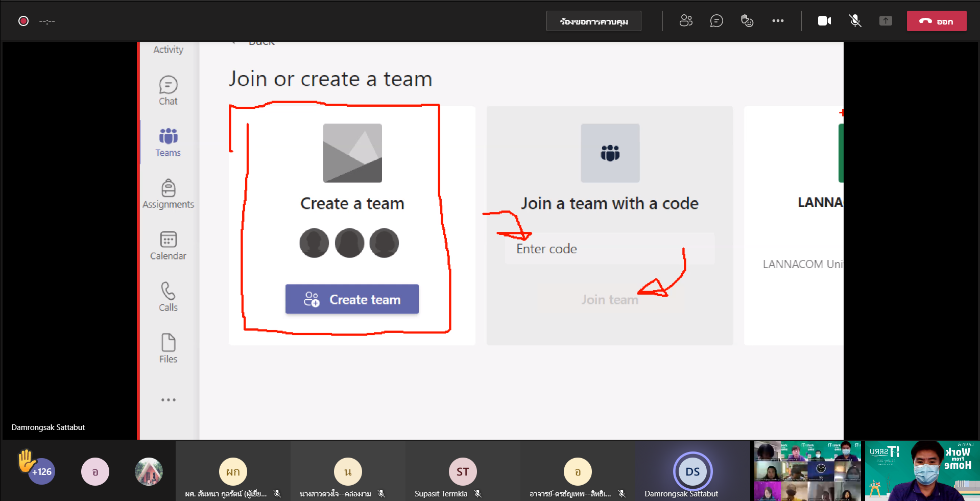This screenshot has height=501, width=980.
Task: Open Files in the shared sidebar
Action: click(x=168, y=349)
